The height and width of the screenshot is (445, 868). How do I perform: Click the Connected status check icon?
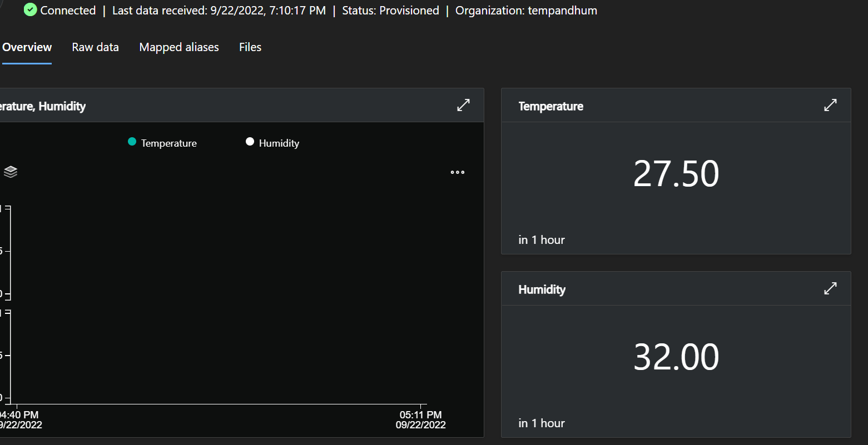point(31,9)
